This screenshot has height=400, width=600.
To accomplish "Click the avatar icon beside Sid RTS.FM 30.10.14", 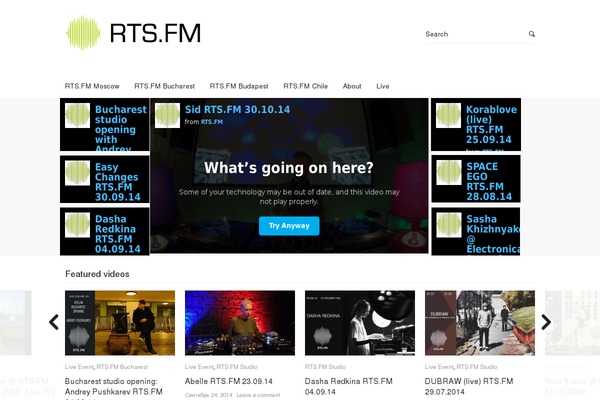I will pos(167,115).
